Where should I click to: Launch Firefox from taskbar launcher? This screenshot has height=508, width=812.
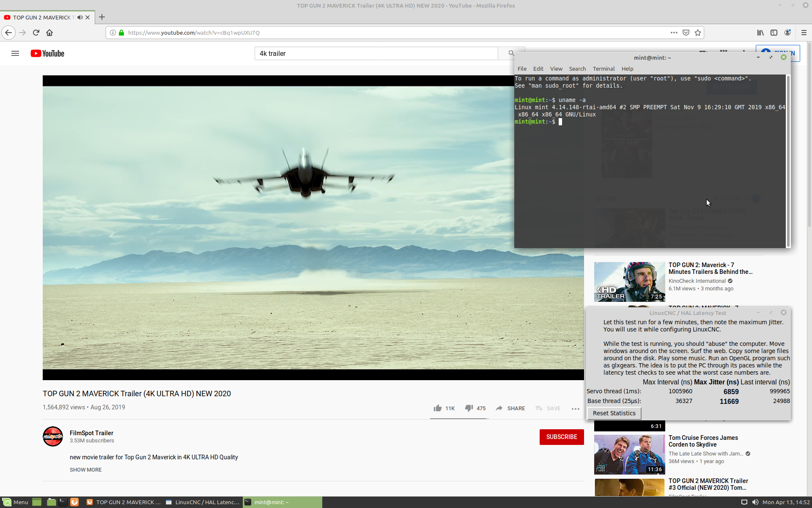tap(74, 502)
